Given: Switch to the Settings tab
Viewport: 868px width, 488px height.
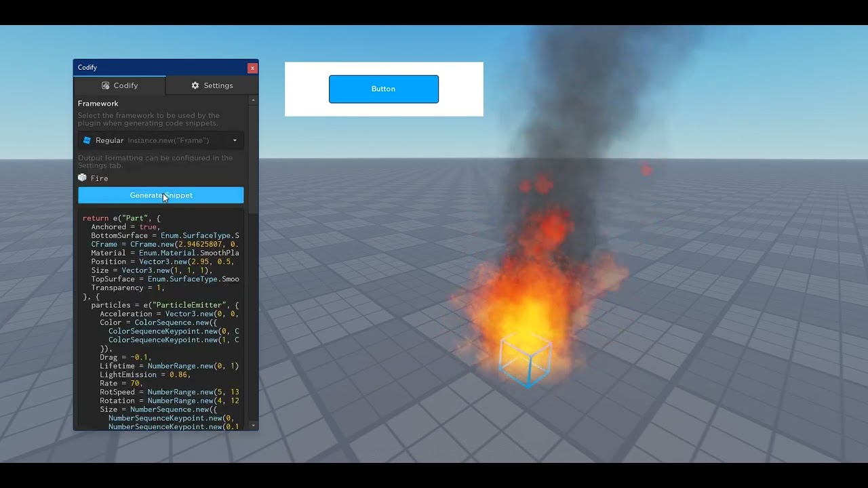Looking at the screenshot, I should click(212, 85).
